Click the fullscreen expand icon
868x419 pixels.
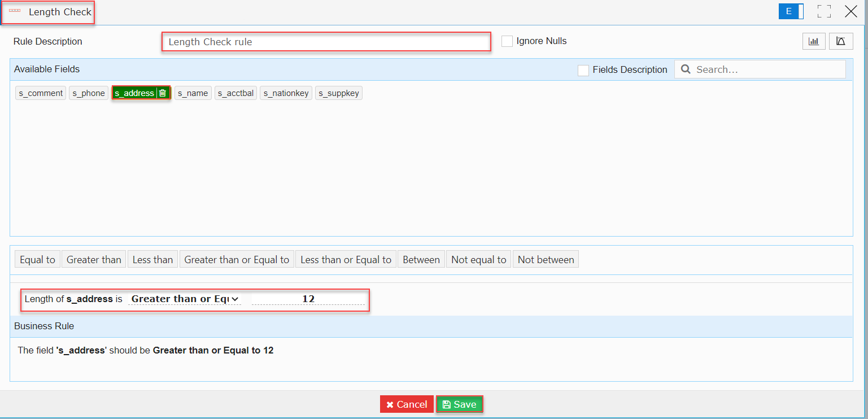(824, 11)
